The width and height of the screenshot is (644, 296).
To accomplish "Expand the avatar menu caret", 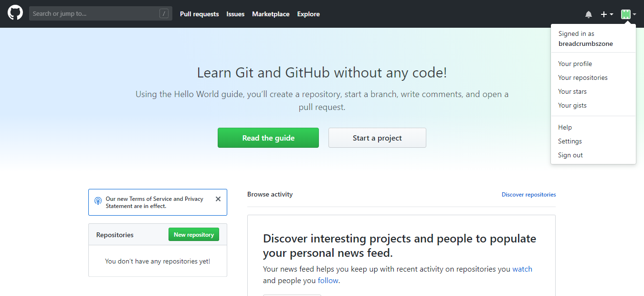I will 634,15.
